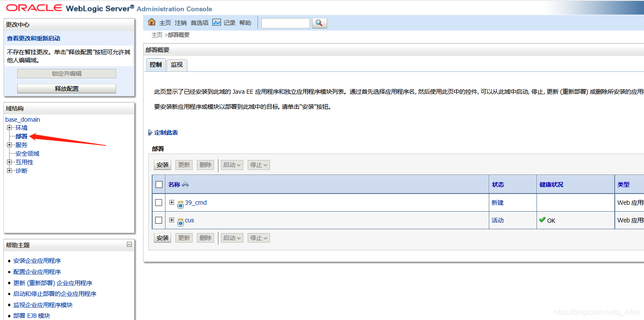
Task: Switch to the 监视 tab
Action: tap(177, 65)
